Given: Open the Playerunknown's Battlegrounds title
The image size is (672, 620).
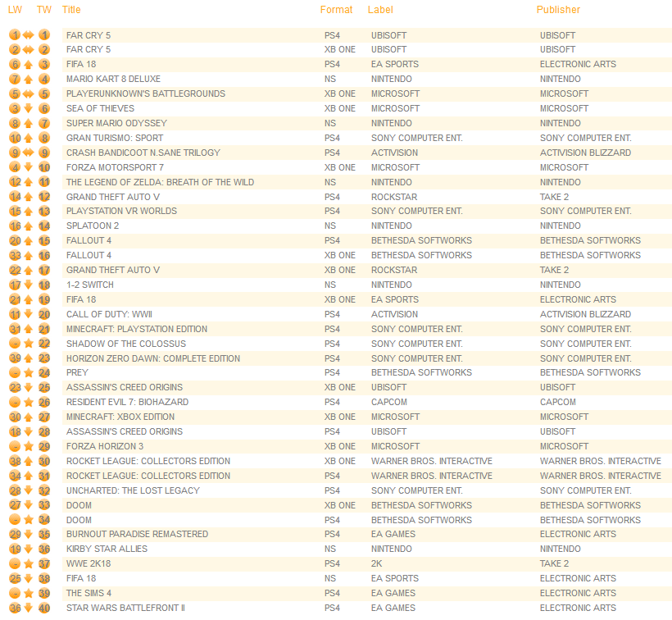Looking at the screenshot, I should [x=145, y=94].
